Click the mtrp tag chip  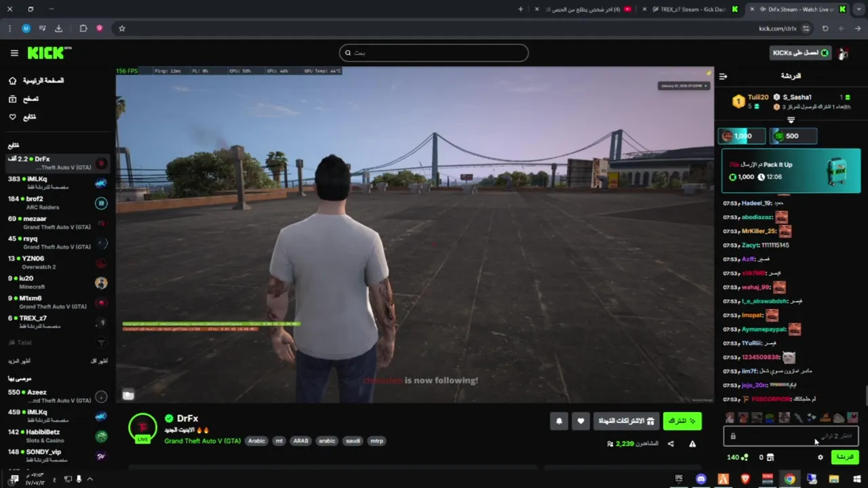coord(376,441)
